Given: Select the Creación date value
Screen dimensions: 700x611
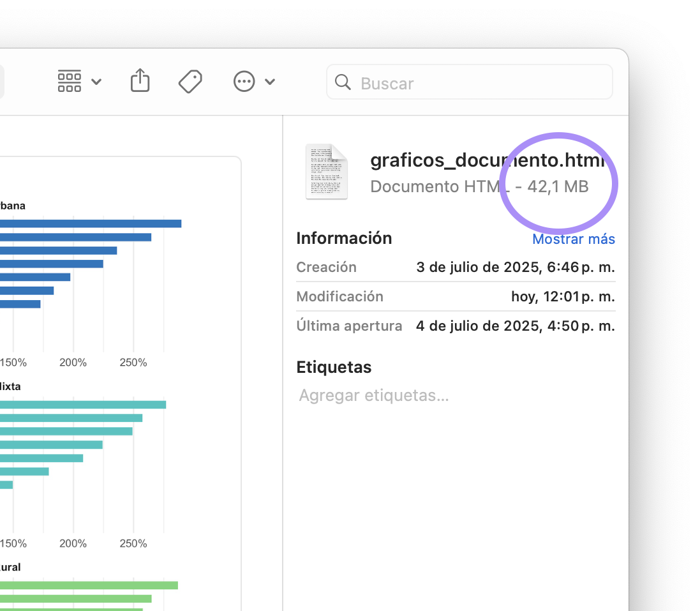Looking at the screenshot, I should click(x=515, y=267).
